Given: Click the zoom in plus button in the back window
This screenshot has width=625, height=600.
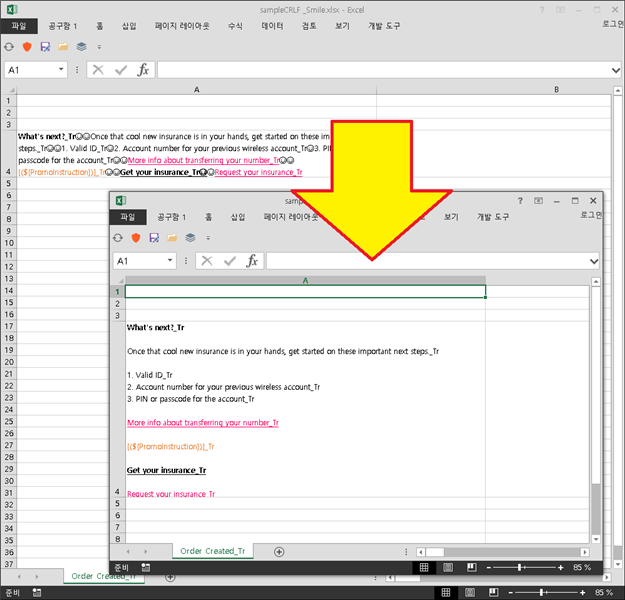Looking at the screenshot, I should click(x=582, y=593).
